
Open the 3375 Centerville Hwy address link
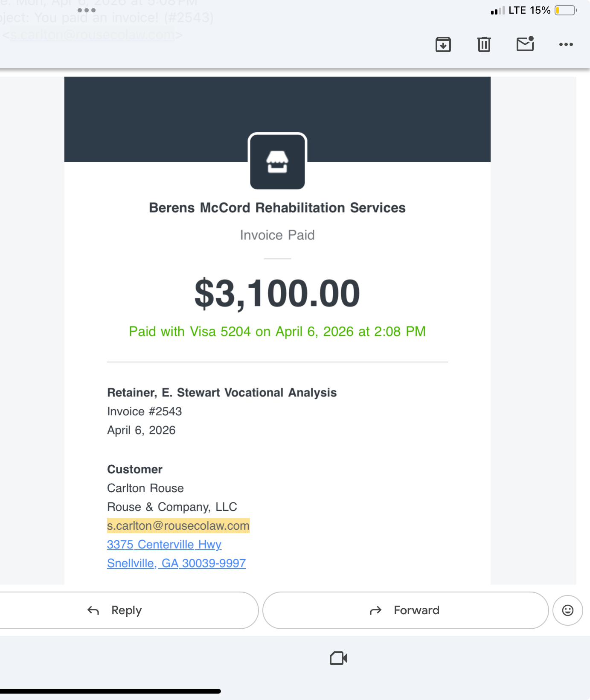164,545
